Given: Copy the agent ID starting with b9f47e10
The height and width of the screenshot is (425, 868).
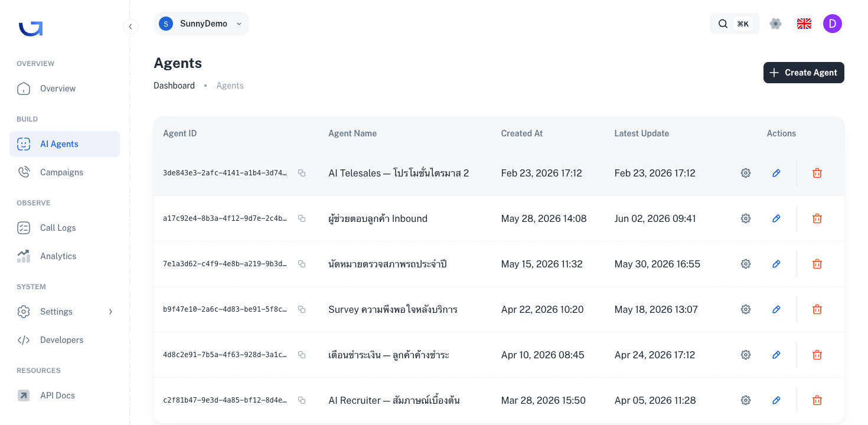Looking at the screenshot, I should pyautogui.click(x=302, y=309).
